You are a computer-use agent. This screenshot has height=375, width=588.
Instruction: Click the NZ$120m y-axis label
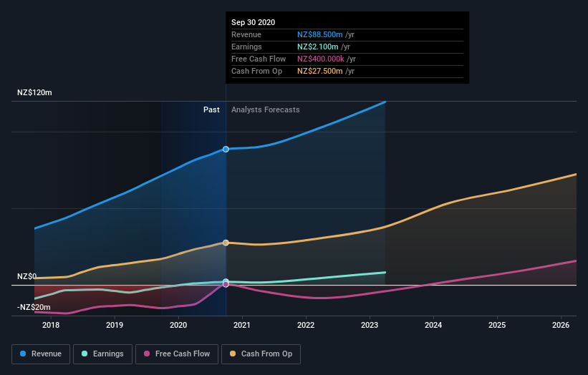pyautogui.click(x=34, y=92)
